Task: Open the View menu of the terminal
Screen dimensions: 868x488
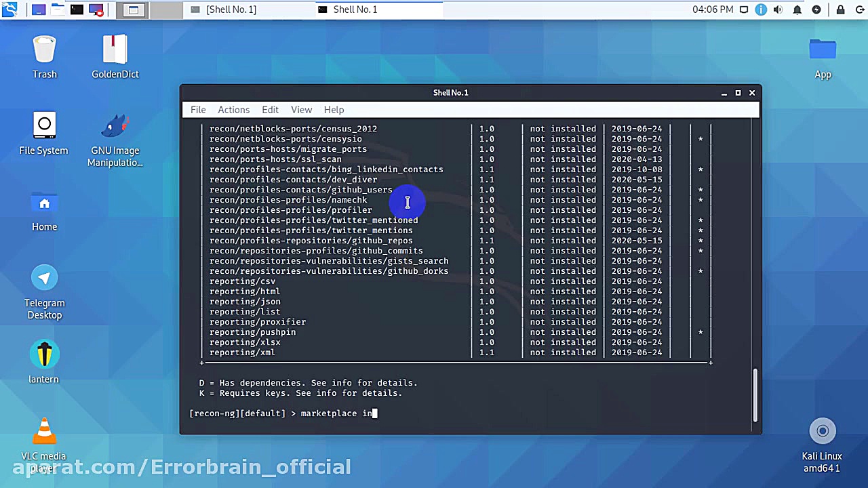Action: tap(301, 109)
